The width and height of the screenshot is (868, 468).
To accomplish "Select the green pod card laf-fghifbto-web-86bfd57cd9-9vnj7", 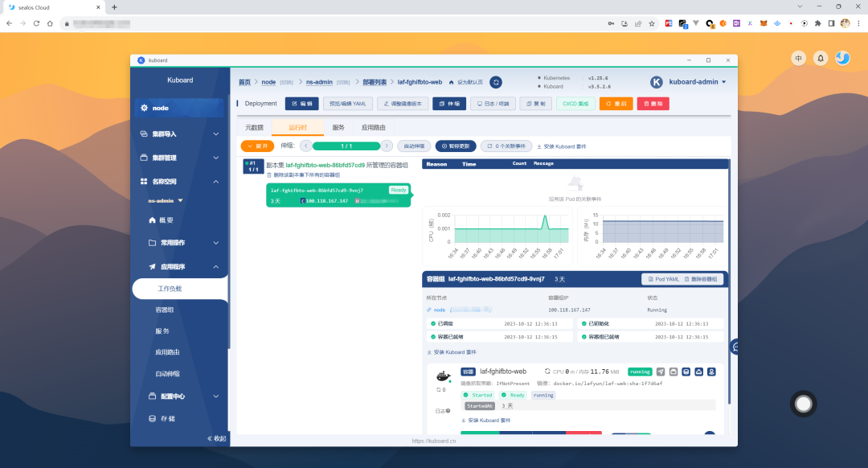I will 338,195.
